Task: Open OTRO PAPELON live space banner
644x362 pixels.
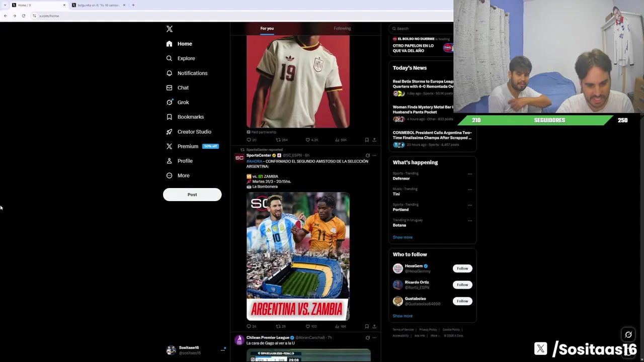Action: (422, 45)
